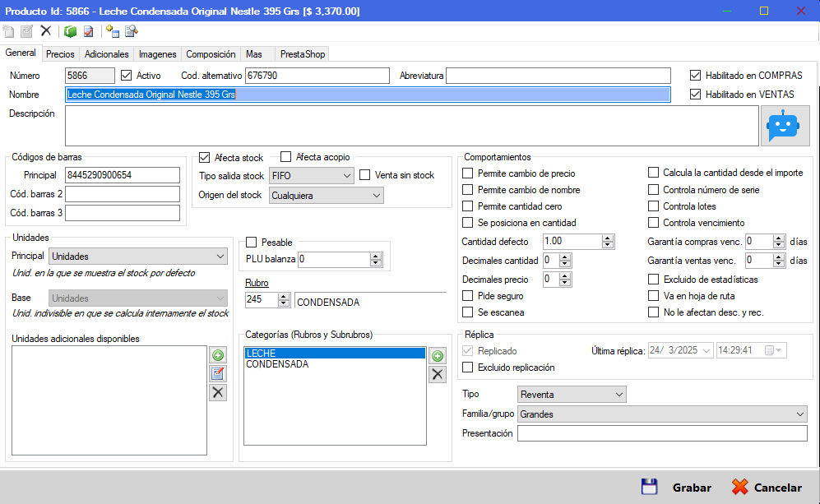The height and width of the screenshot is (504, 820).
Task: Click the Nombre text field
Action: [368, 95]
